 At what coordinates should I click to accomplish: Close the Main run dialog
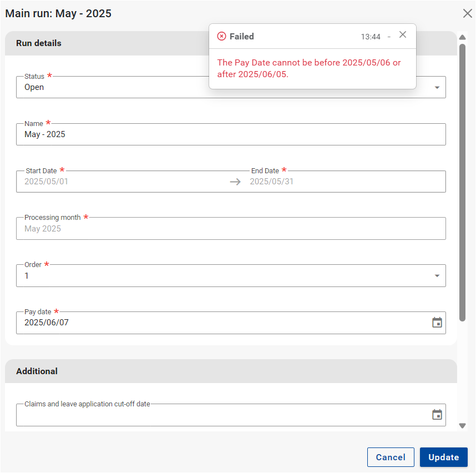[x=467, y=14]
